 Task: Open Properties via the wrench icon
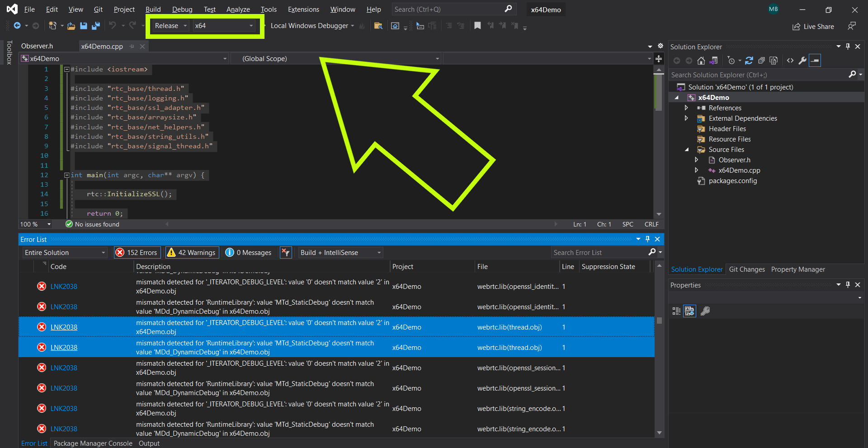[802, 61]
